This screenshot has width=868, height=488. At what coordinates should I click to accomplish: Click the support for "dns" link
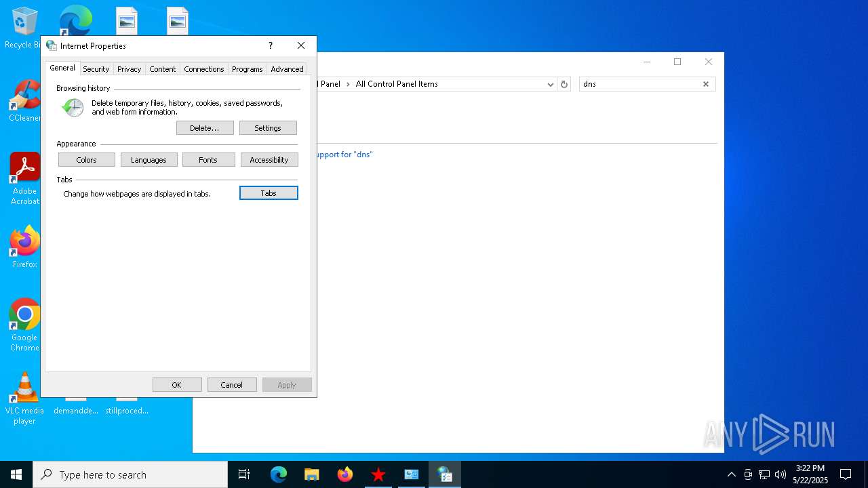pos(344,155)
